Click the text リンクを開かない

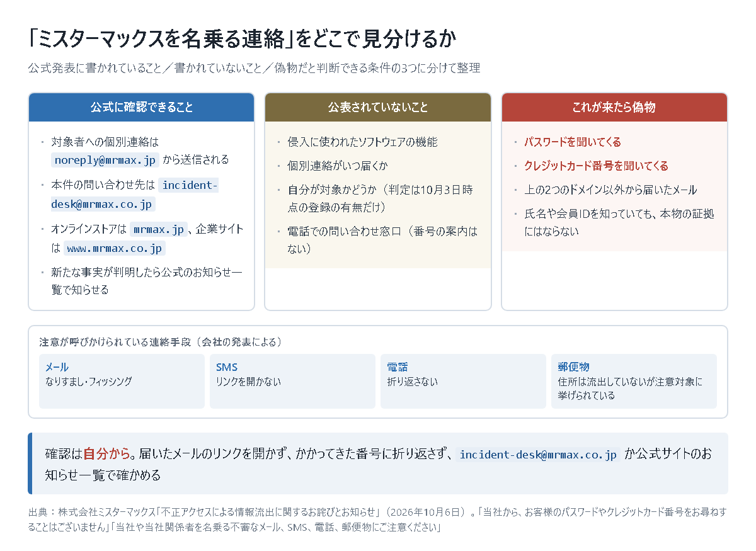pyautogui.click(x=249, y=382)
